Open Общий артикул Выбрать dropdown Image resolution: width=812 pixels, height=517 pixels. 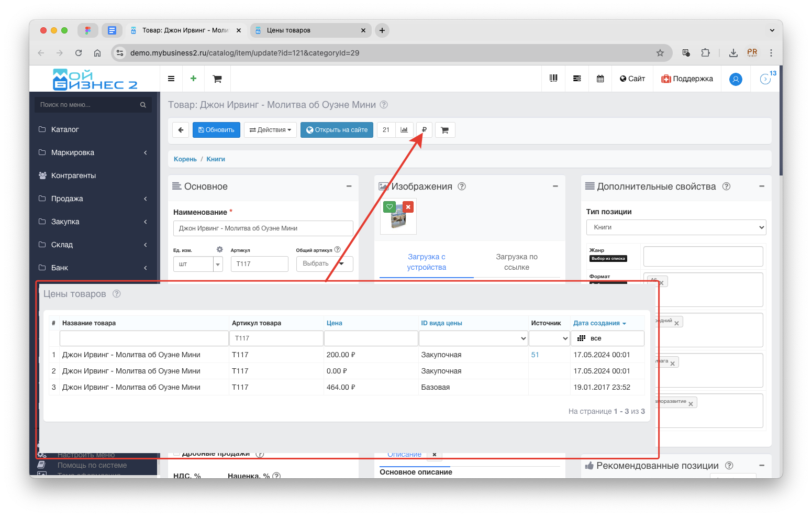[x=325, y=263]
